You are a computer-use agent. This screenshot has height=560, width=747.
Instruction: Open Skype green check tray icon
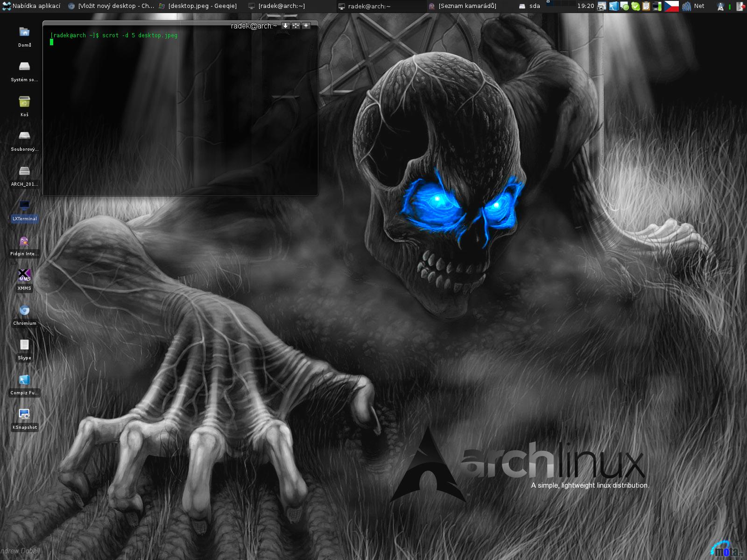coord(635,6)
